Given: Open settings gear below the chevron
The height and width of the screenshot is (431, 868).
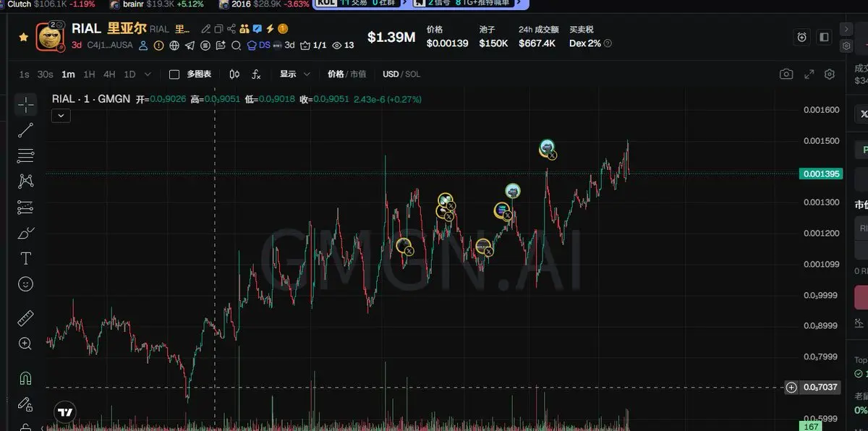Looking at the screenshot, I should (846, 46).
